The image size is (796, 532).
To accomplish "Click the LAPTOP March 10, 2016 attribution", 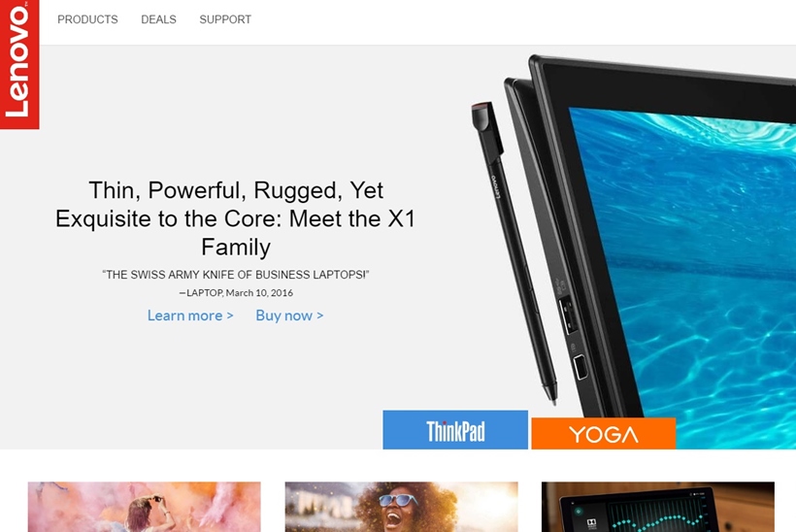I will [x=236, y=293].
